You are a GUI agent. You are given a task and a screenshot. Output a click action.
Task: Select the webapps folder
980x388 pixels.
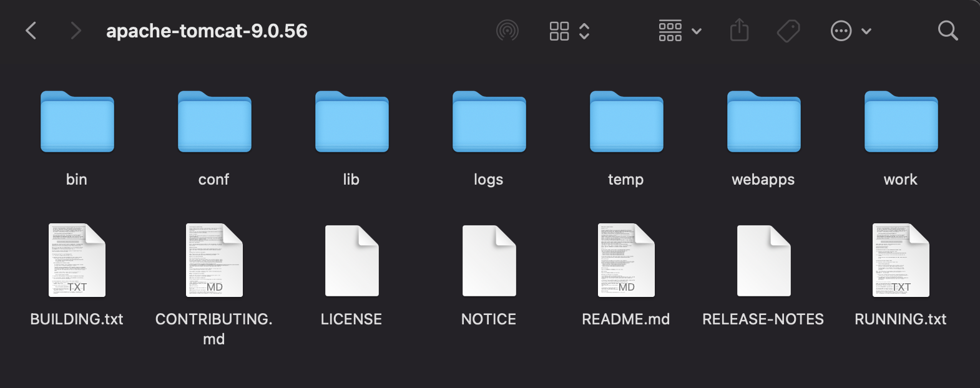click(x=763, y=122)
